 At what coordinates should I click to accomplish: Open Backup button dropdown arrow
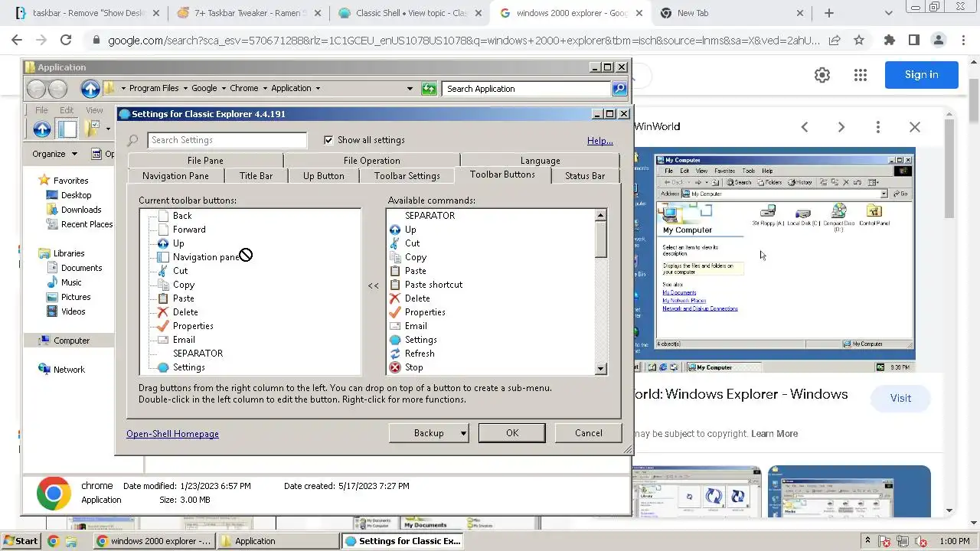point(463,433)
